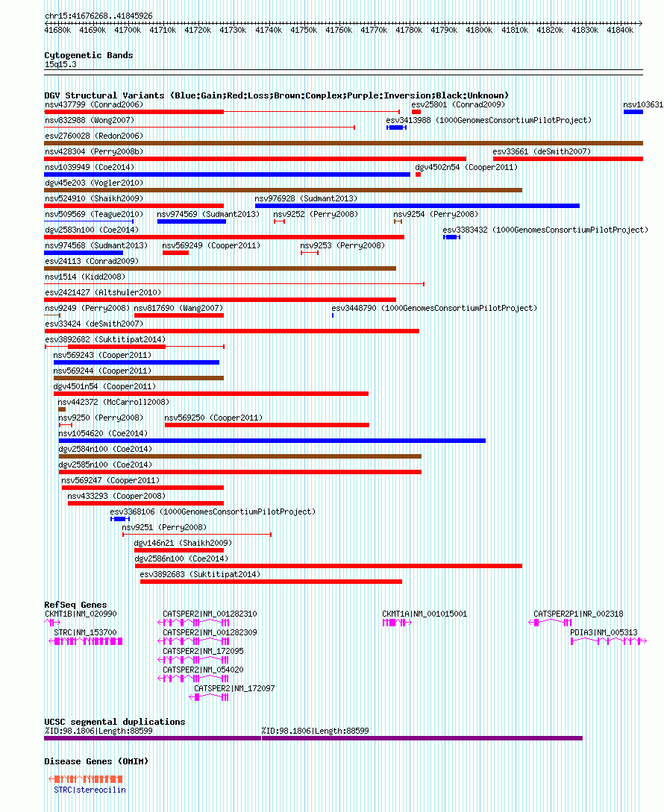This screenshot has width=664, height=812.
Task: Click the esv3368106 blue gain marker
Action: (119, 519)
